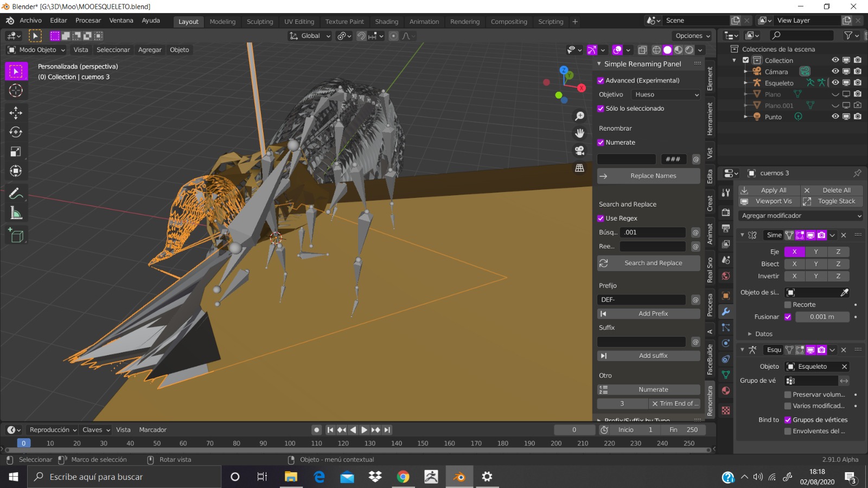
Task: Open the Archivo menu
Action: [30, 21]
